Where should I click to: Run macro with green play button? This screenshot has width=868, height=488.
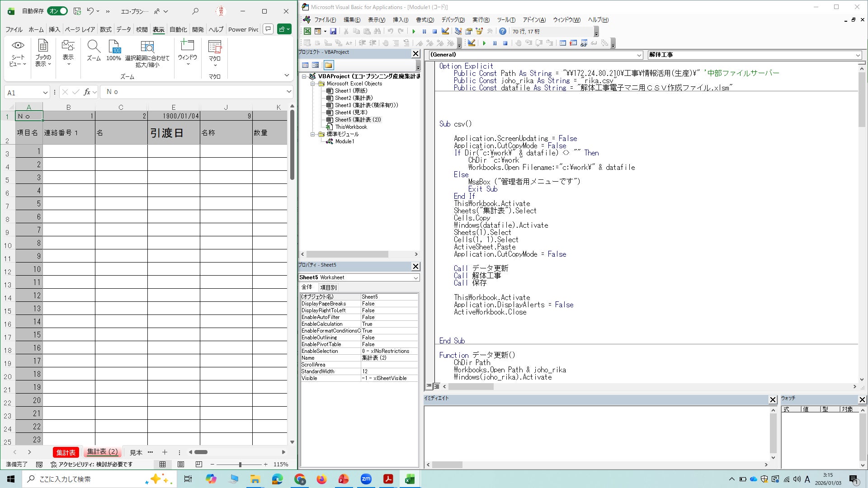point(413,31)
